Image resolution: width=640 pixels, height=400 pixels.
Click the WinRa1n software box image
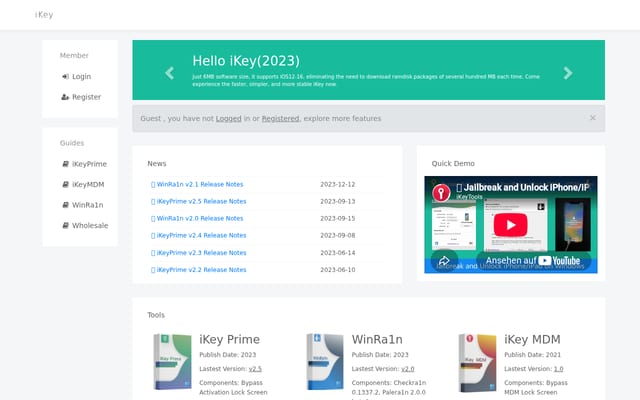tap(325, 362)
